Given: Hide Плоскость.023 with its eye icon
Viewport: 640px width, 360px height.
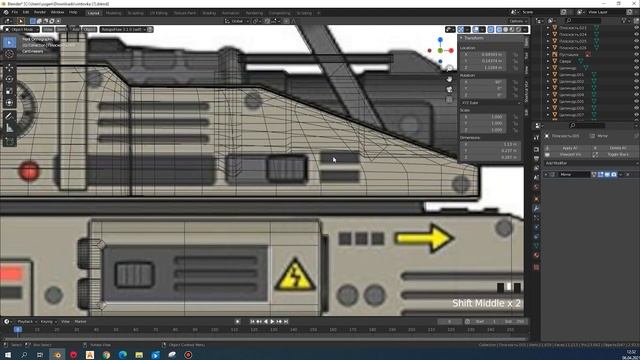Looking at the screenshot, I should (x=636, y=28).
